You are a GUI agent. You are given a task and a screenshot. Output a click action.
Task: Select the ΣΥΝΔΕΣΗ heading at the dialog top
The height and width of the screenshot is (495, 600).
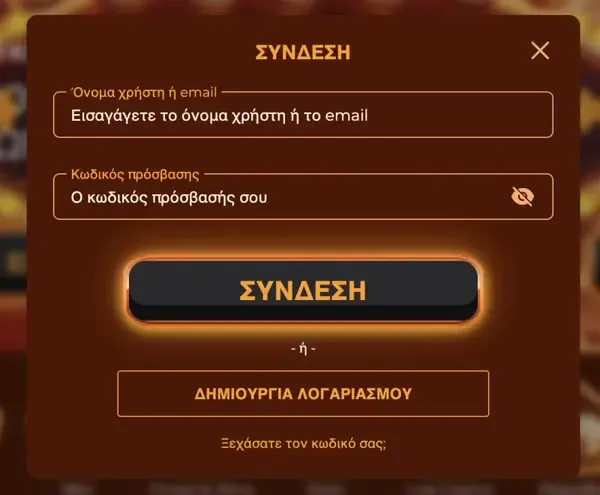pos(303,52)
